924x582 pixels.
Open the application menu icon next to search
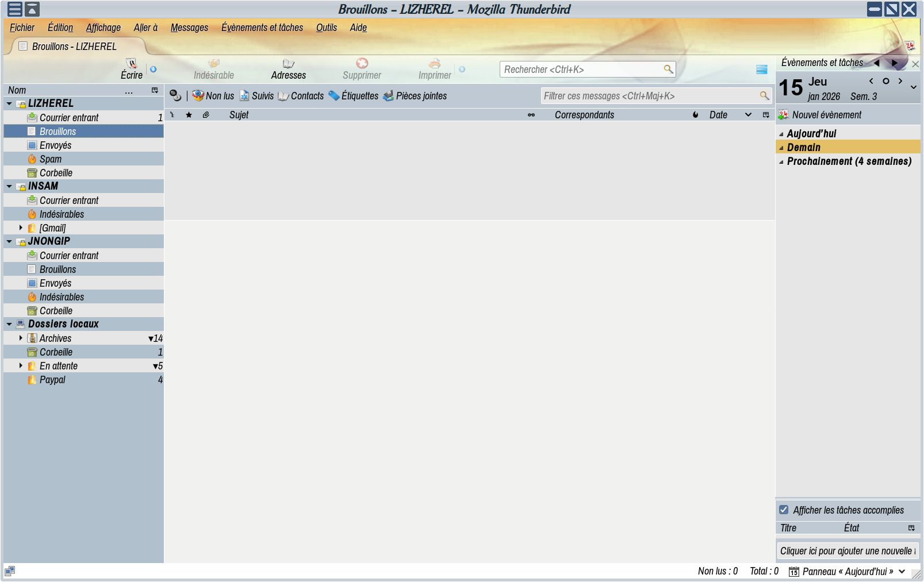(x=762, y=70)
